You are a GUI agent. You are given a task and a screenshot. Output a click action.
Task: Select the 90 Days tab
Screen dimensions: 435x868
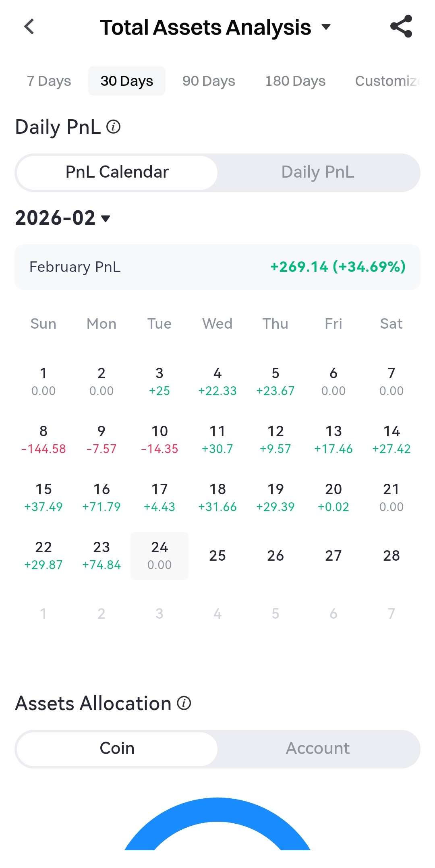pyautogui.click(x=209, y=81)
